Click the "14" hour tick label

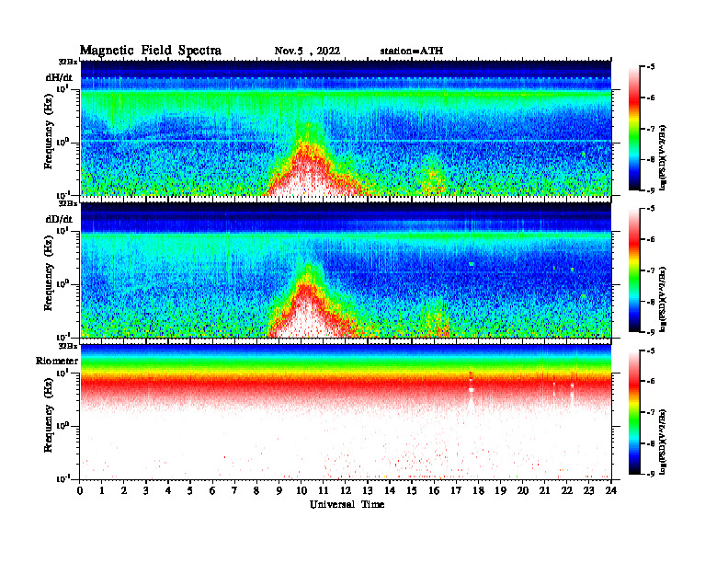390,490
